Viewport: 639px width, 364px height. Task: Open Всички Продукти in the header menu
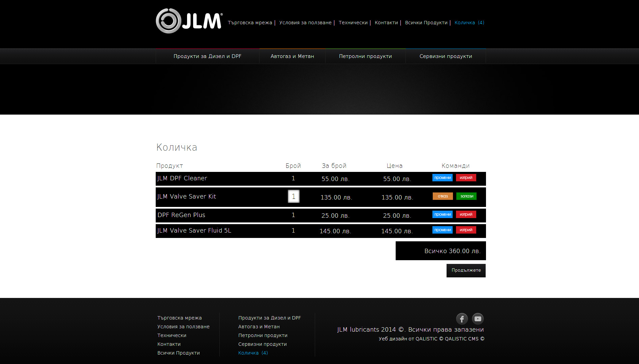(426, 23)
